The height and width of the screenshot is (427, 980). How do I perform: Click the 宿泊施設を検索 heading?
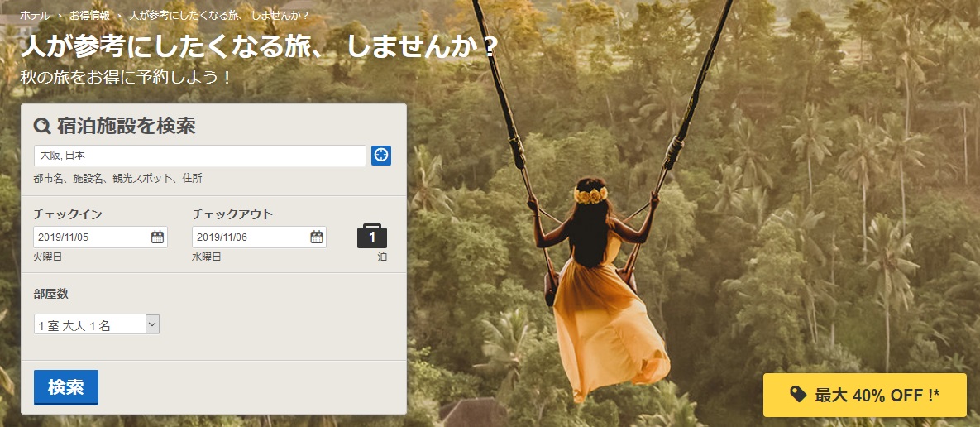coord(127,127)
